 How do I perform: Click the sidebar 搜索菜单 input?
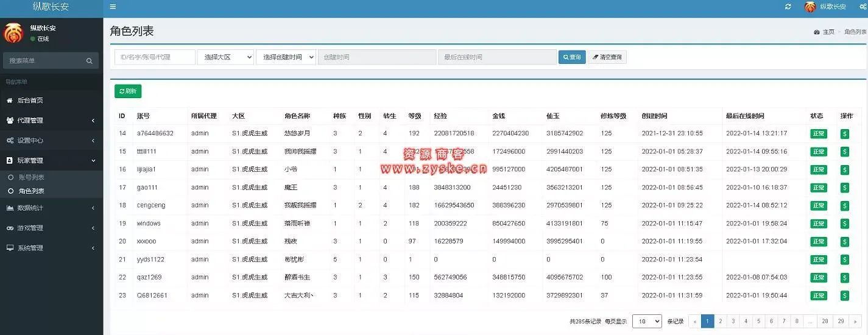click(43, 61)
